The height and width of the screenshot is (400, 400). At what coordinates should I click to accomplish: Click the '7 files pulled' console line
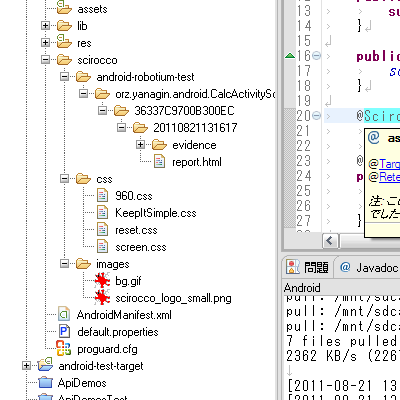342,341
